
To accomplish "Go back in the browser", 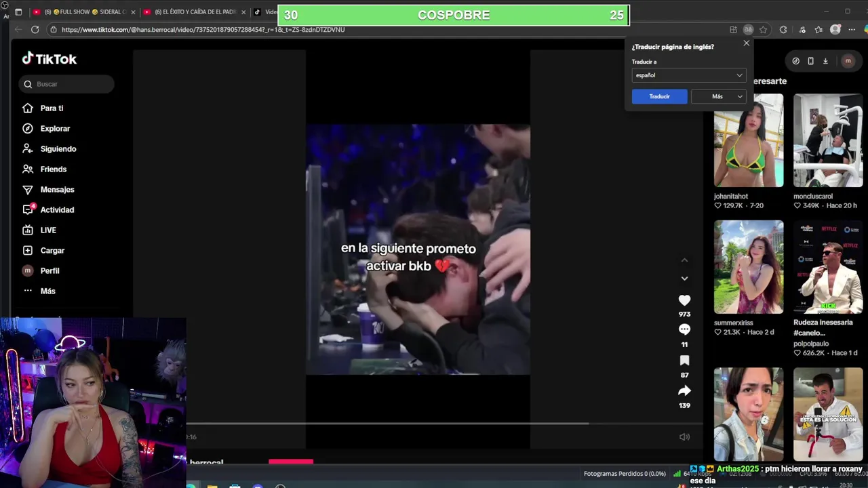I will click(x=17, y=30).
